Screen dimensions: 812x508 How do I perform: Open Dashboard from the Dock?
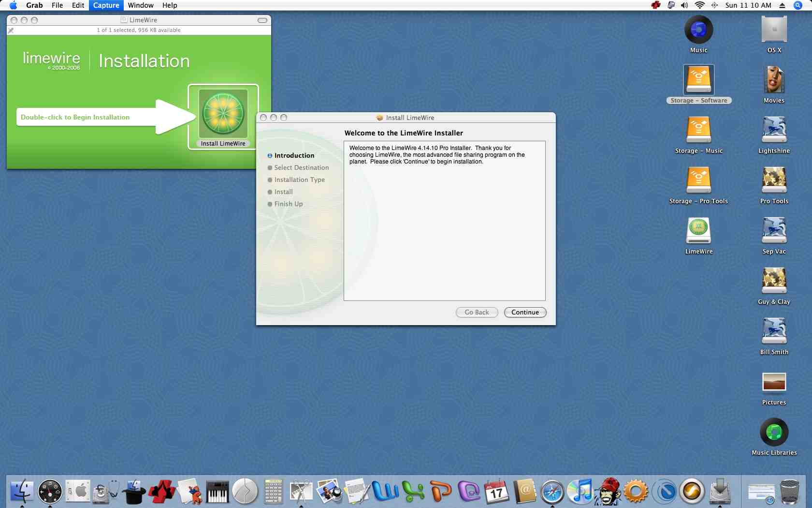(50, 492)
